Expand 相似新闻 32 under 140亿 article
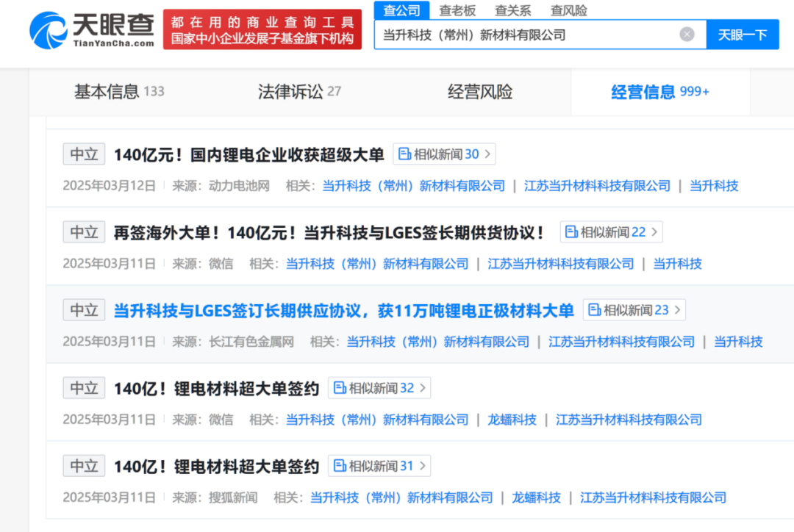794x532 pixels. click(379, 387)
